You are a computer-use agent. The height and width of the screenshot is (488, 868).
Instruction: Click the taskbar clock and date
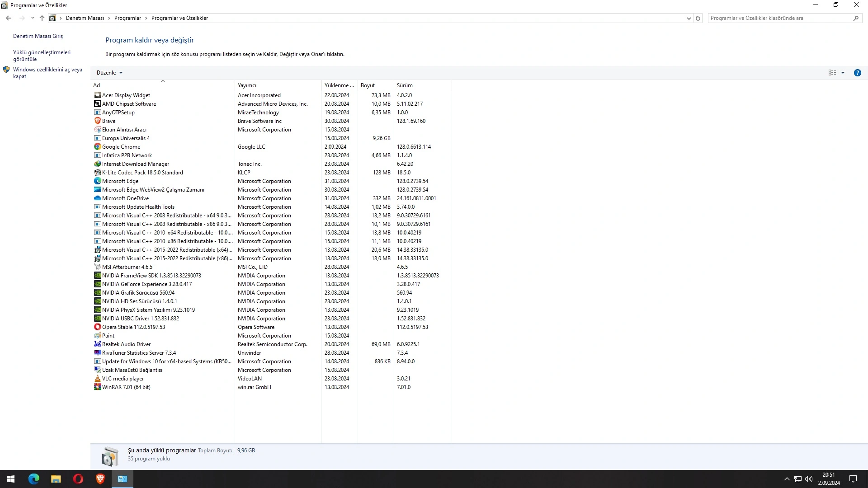(x=829, y=479)
